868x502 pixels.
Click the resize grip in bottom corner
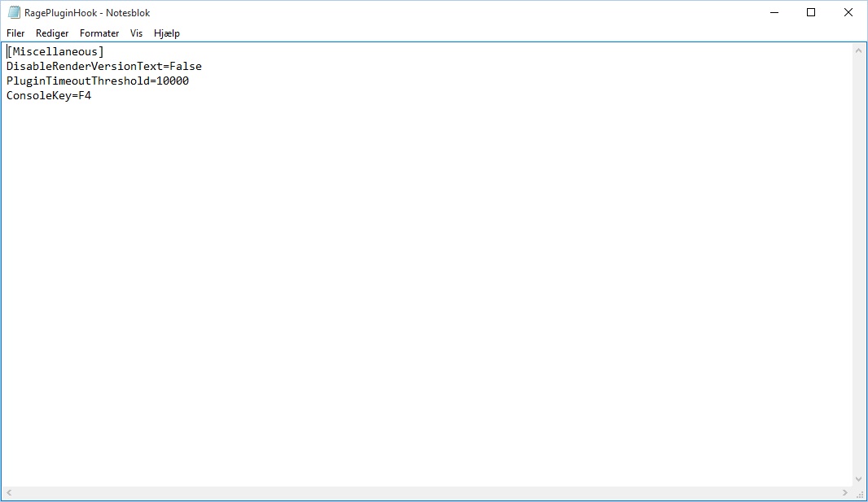860,494
